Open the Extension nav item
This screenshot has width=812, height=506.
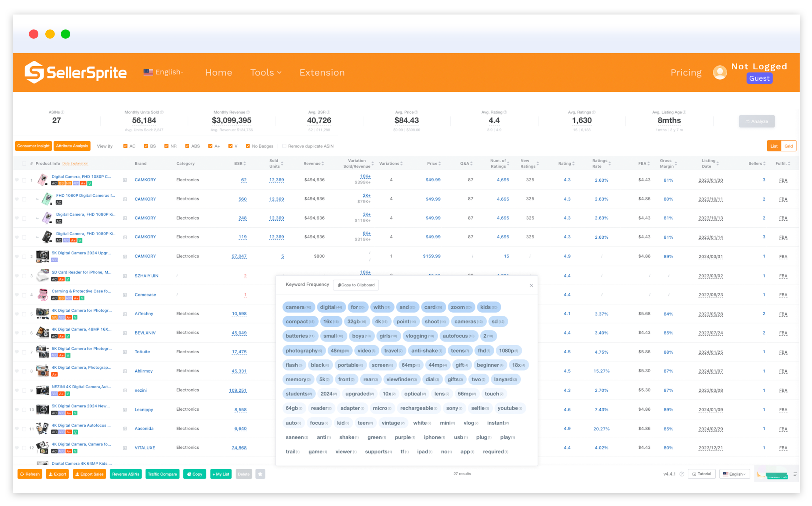322,72
